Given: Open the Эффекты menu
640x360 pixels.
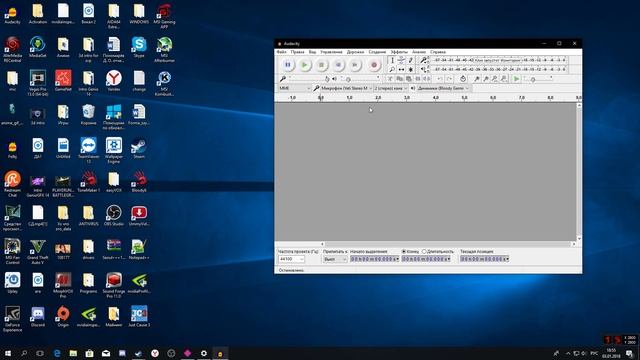Looking at the screenshot, I should 399,52.
